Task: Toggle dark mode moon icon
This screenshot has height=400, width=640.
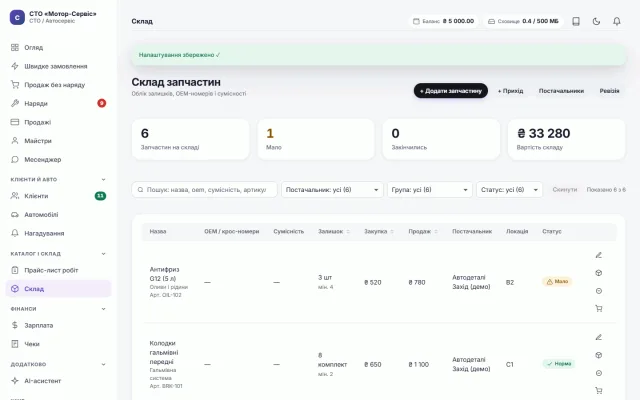Action: [596, 21]
